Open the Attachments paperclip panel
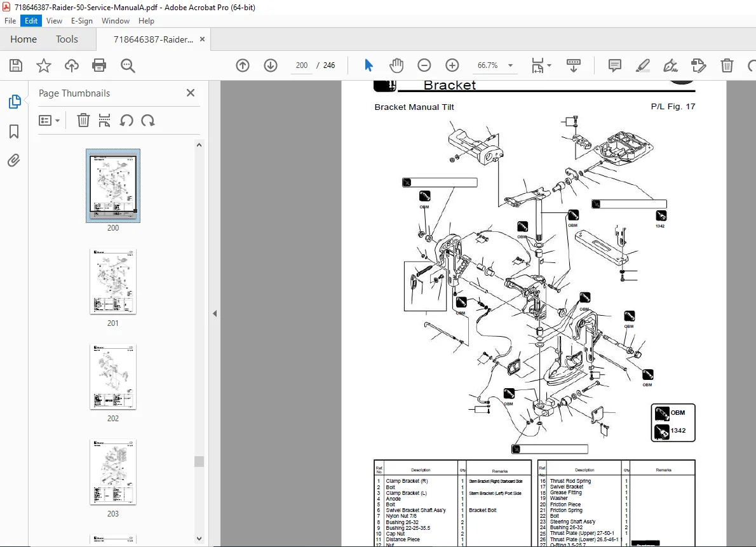 pyautogui.click(x=14, y=161)
